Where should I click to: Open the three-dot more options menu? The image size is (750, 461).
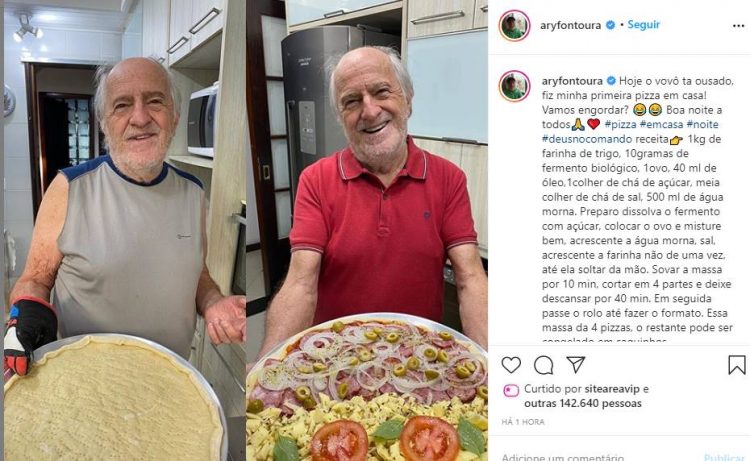[739, 26]
